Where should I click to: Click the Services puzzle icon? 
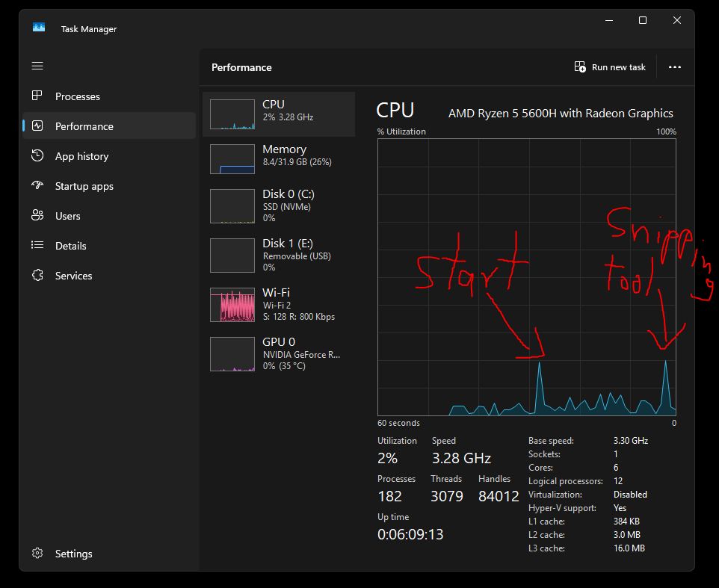[37, 275]
